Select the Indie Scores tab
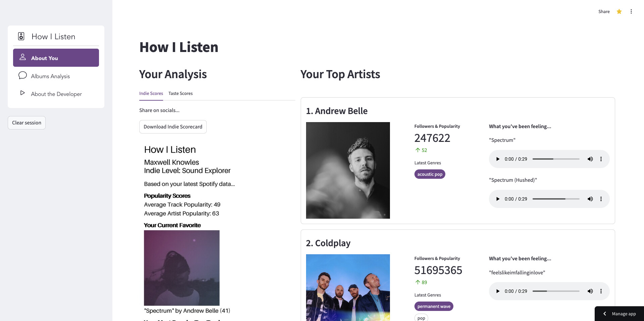 151,94
